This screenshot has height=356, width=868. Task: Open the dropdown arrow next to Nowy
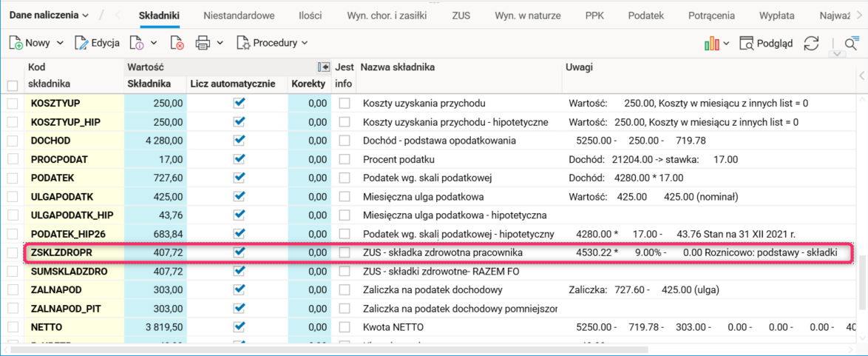(x=60, y=43)
